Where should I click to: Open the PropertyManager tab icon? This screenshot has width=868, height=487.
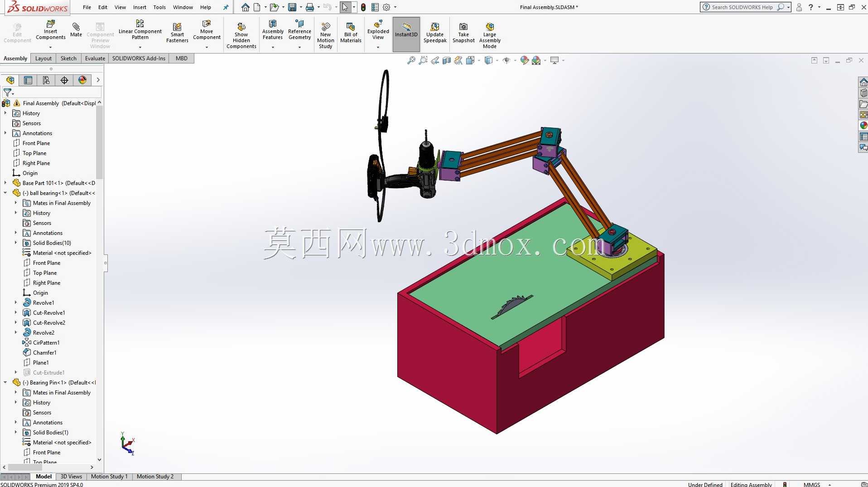[28, 80]
